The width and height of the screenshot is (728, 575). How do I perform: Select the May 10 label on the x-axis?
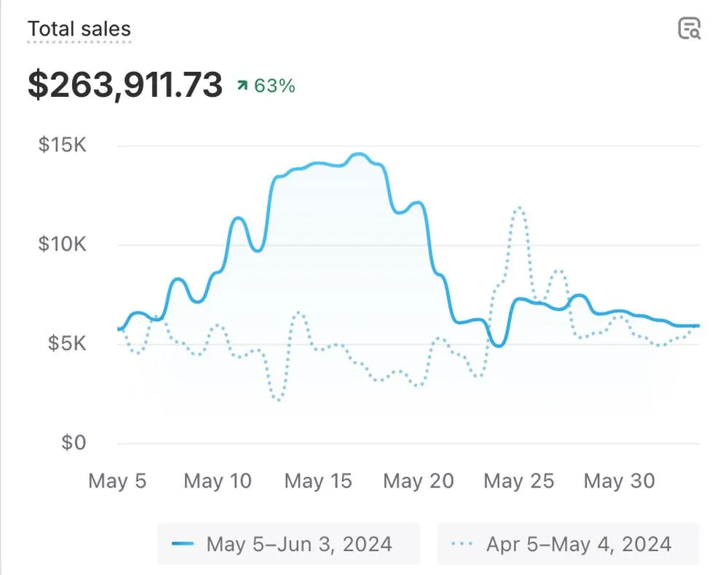coord(218,481)
